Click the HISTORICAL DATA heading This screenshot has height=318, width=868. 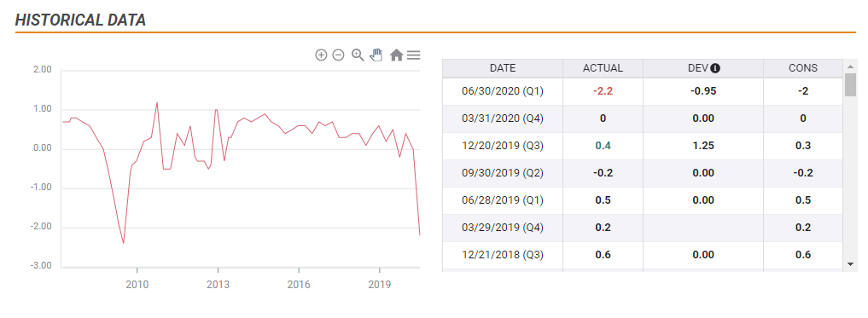(80, 20)
